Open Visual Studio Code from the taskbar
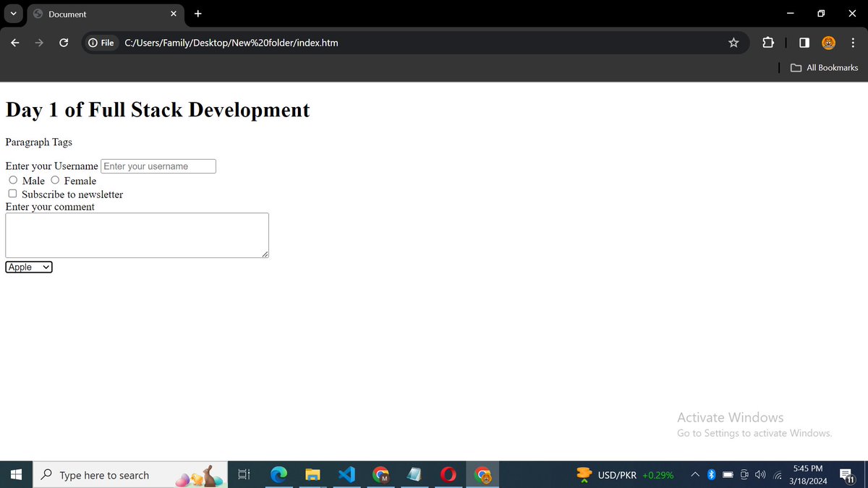 click(346, 475)
